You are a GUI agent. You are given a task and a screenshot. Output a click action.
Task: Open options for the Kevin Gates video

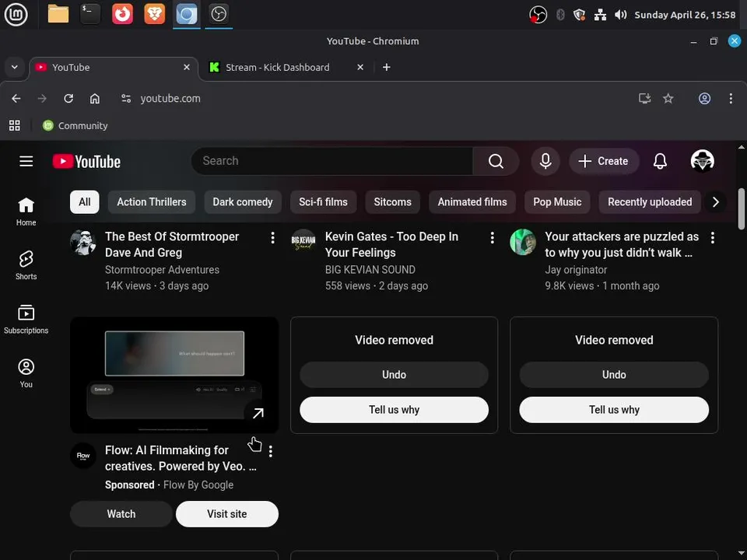492,238
